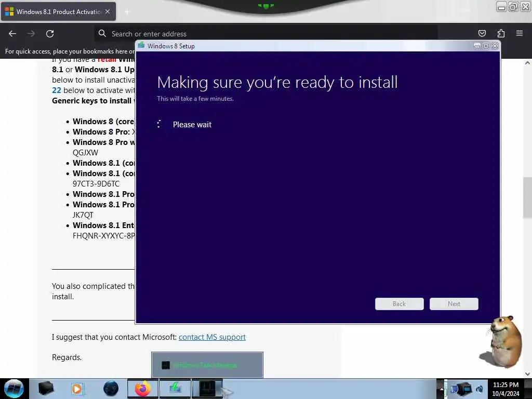
Task: Click the bookmarks toolbar hint text
Action: [70, 51]
